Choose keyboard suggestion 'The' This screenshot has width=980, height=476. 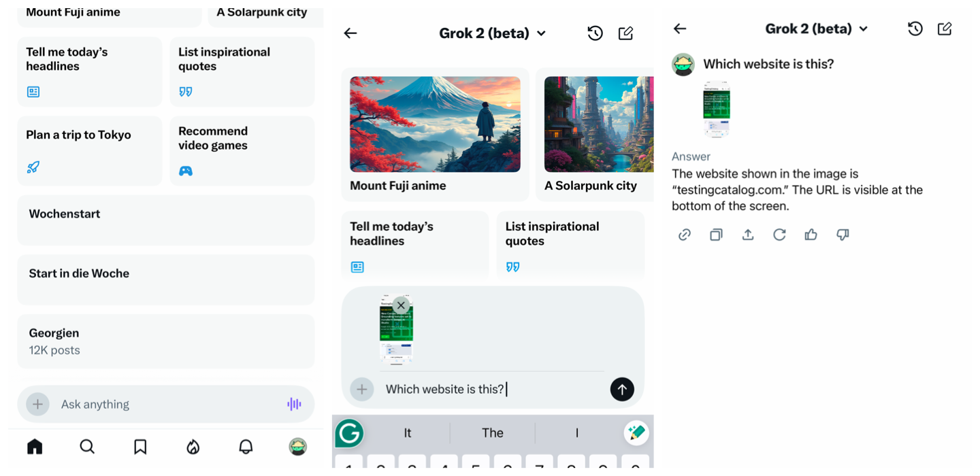coord(493,433)
